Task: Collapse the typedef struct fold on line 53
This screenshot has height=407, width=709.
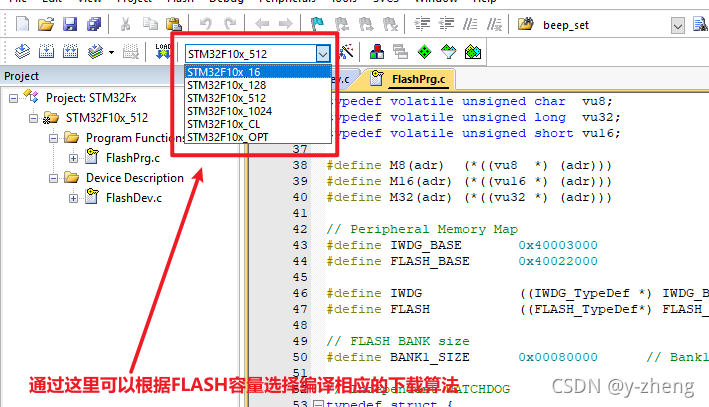Action: (x=318, y=403)
